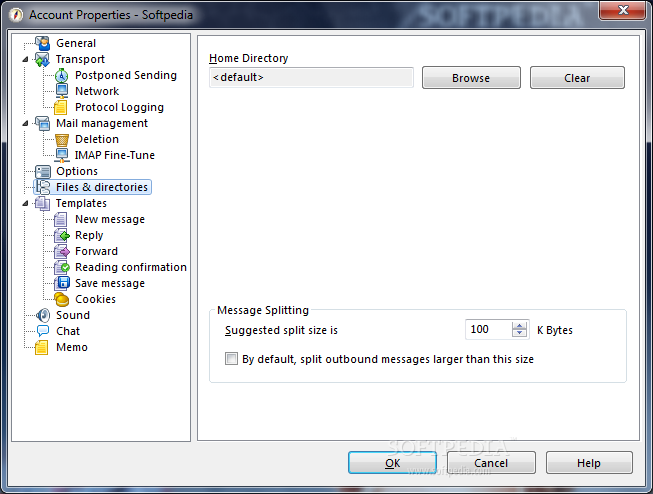Click the split size value field
This screenshot has height=494, width=653.
(x=489, y=329)
